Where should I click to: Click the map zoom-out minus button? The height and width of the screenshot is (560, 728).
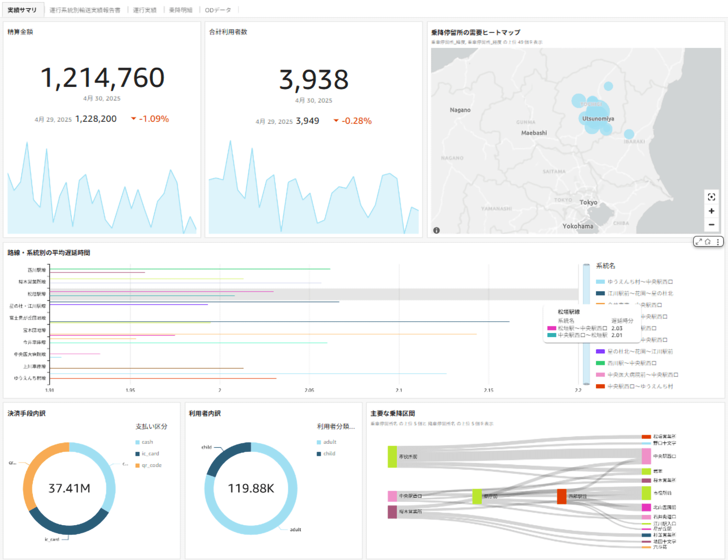coord(711,224)
